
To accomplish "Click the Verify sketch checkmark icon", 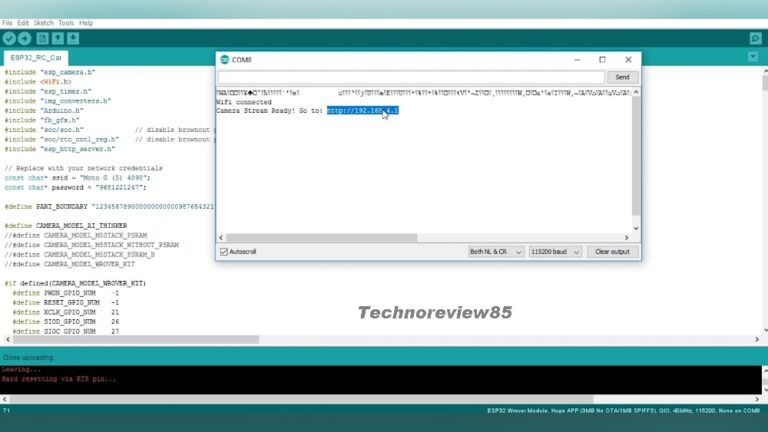I will [x=9, y=38].
